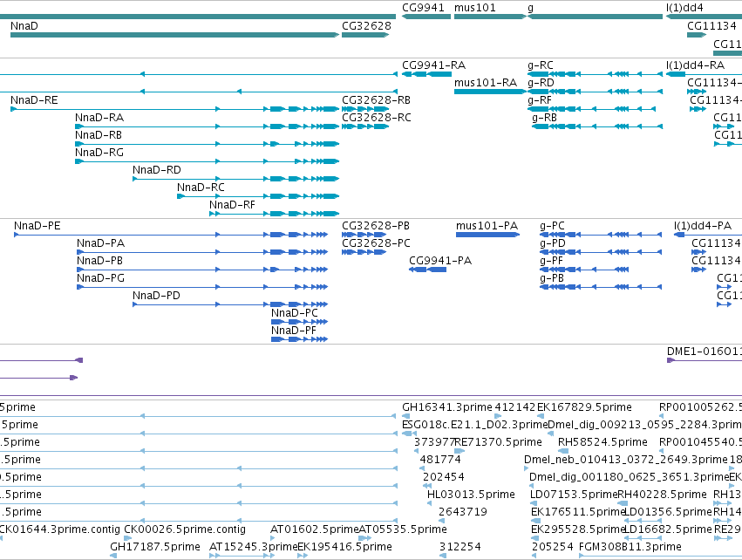Select the NnaD-PG protein label
This screenshot has height=560, width=742.
(101, 279)
